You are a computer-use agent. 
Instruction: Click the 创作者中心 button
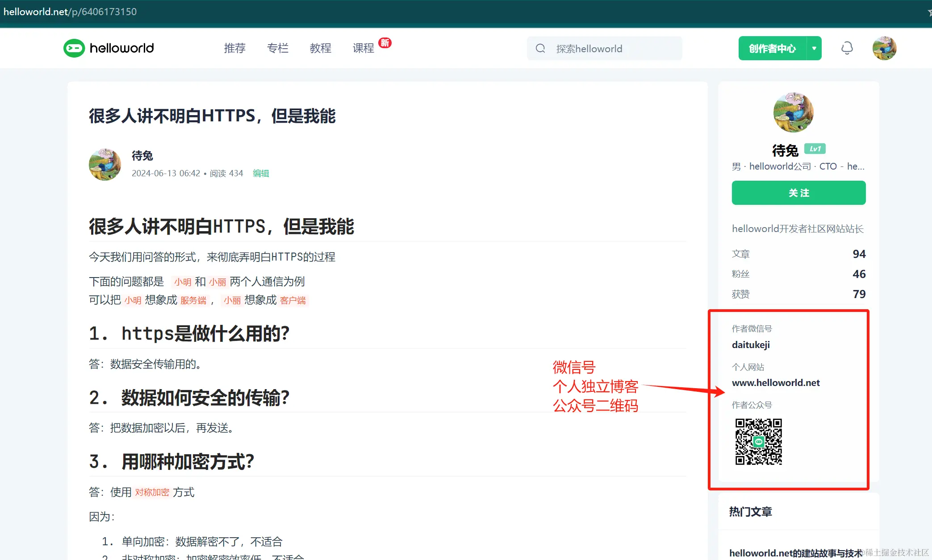click(x=772, y=48)
